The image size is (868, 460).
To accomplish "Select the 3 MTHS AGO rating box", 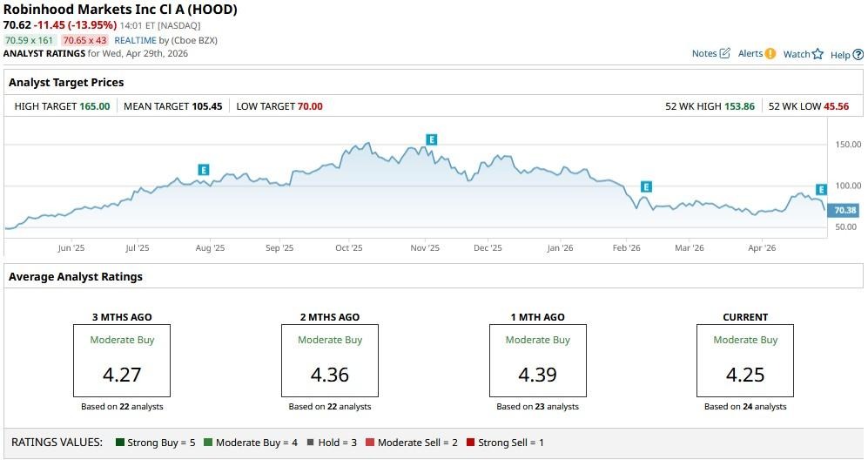I will 121,361.
